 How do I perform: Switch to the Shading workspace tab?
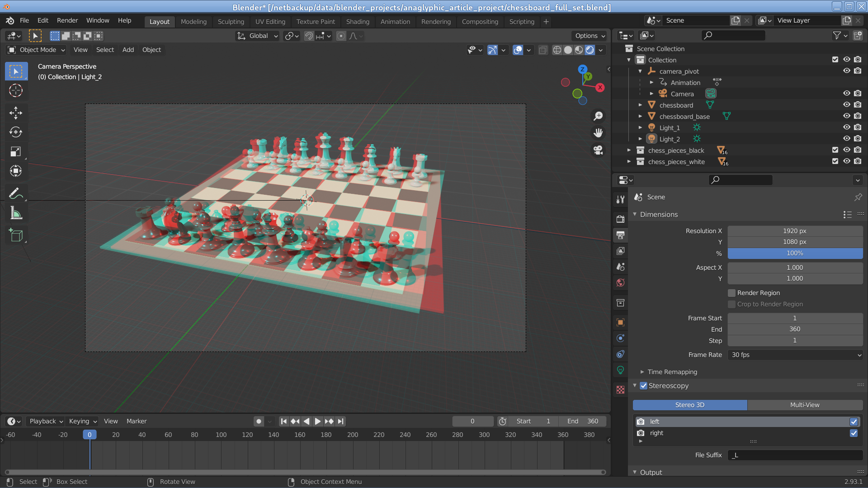[357, 21]
